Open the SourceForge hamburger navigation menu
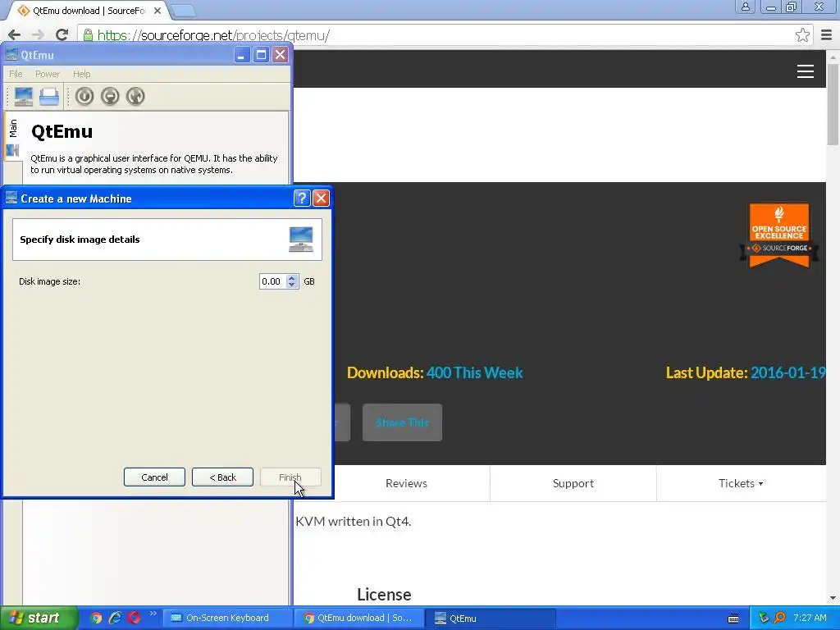 (x=806, y=71)
